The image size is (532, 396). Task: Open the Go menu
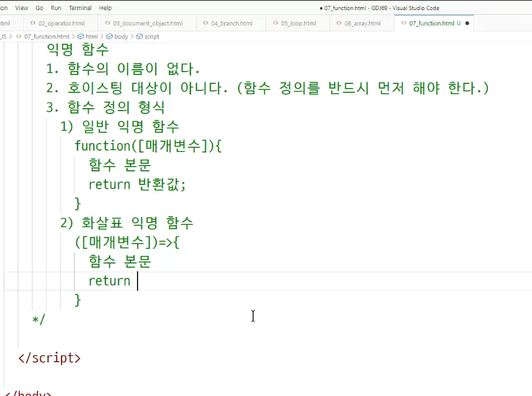pyautogui.click(x=40, y=8)
